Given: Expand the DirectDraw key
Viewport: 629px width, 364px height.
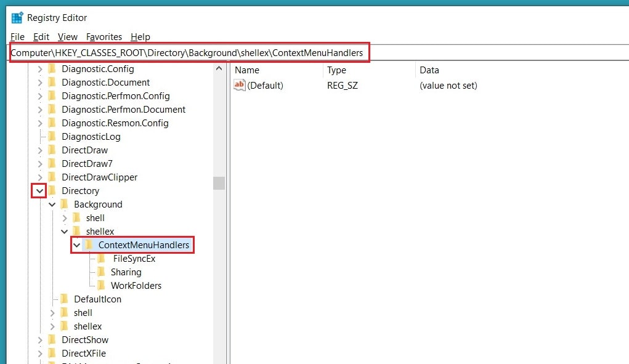Looking at the screenshot, I should (39, 150).
